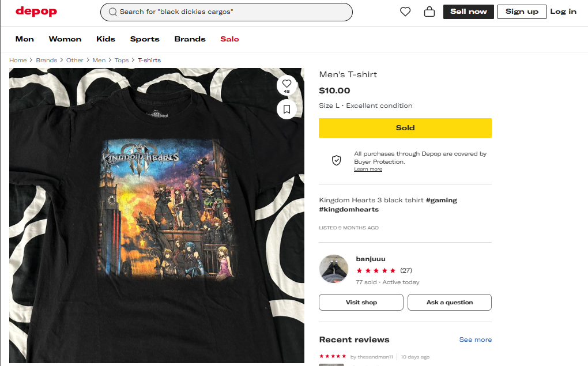The width and height of the screenshot is (588, 366).
Task: Open the wishlist heart icon in header
Action: pyautogui.click(x=405, y=12)
